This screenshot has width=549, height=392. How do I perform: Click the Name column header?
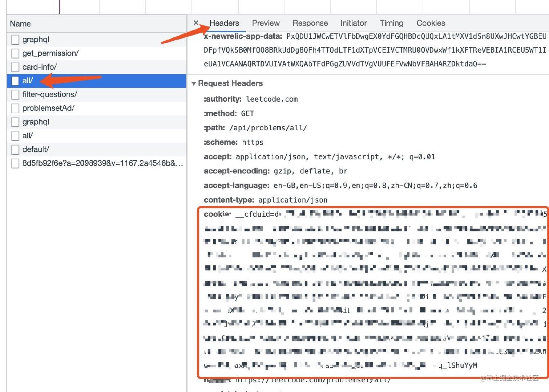pyautogui.click(x=97, y=24)
